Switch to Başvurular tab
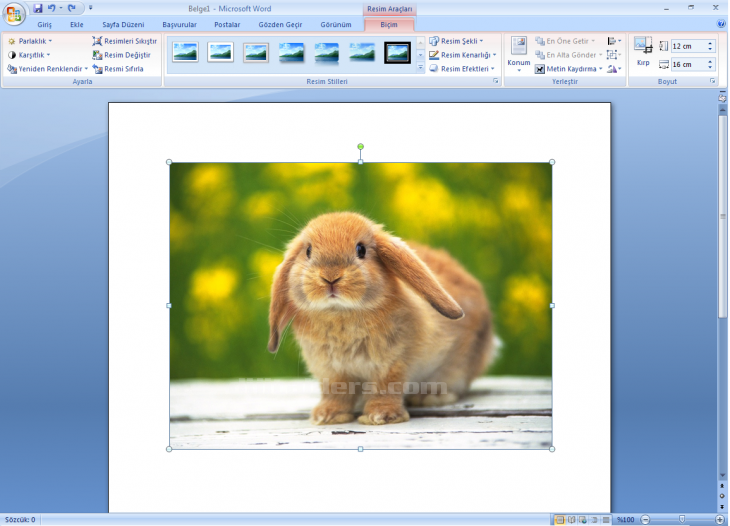Image resolution: width=730 pixels, height=526 pixels. (179, 25)
